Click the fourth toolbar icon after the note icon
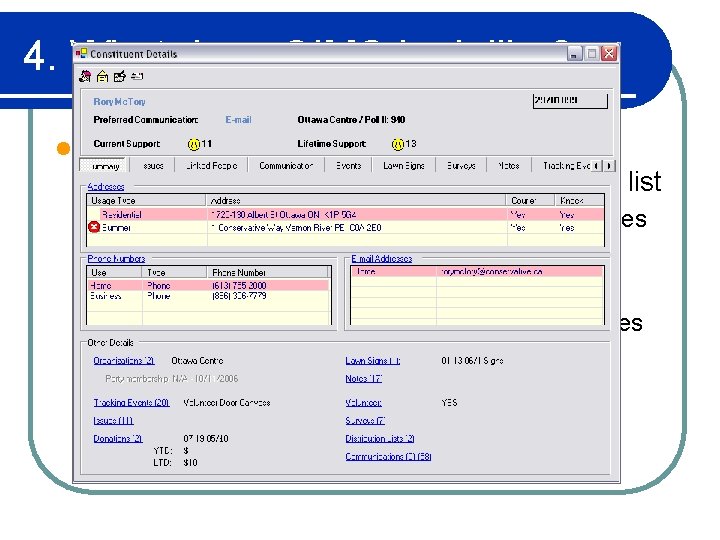The width and height of the screenshot is (720, 540). tap(137, 76)
